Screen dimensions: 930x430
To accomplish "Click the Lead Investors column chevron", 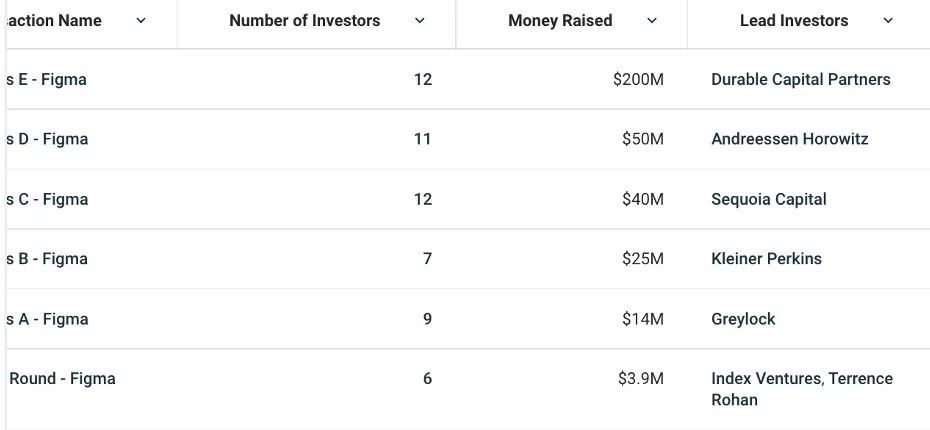I will (888, 21).
